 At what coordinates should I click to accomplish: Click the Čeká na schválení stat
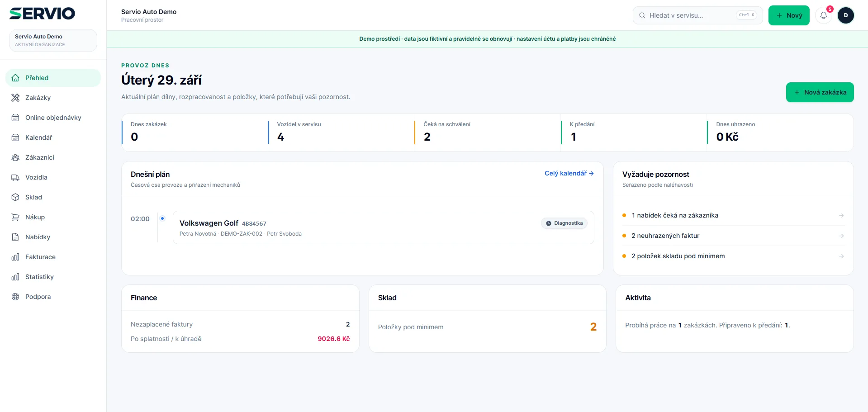click(x=487, y=132)
